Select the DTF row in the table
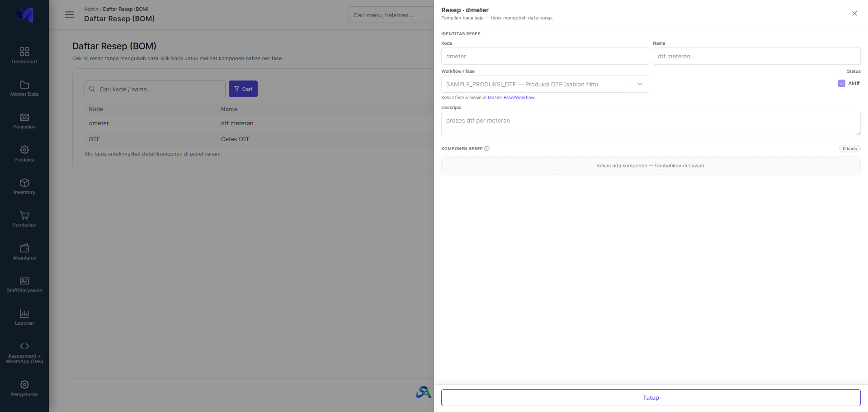Image resolution: width=868 pixels, height=412 pixels. (x=259, y=139)
